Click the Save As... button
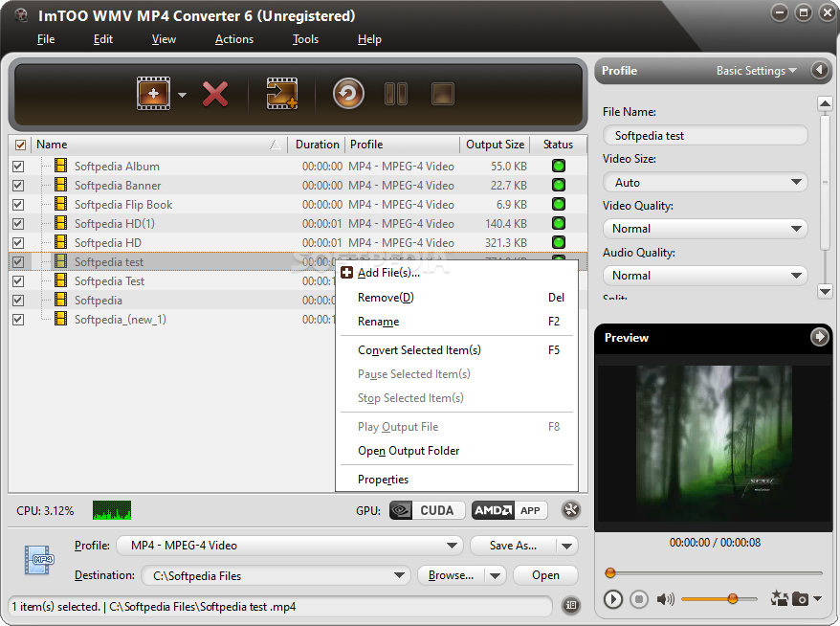Screen dimensions: 840x626 (x=513, y=546)
